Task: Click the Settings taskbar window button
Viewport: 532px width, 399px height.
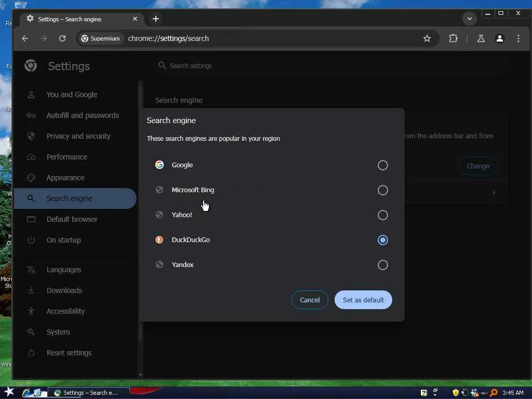Action: click(88, 393)
